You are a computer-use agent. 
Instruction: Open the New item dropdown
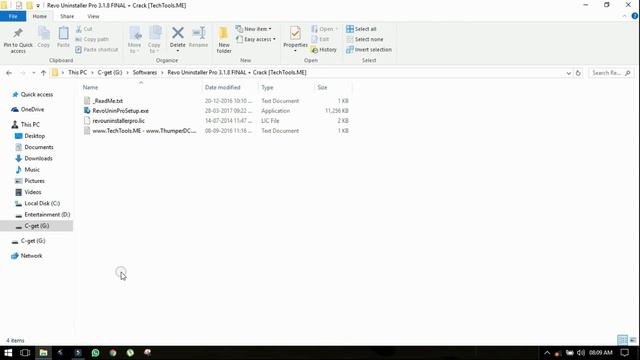coord(253,29)
